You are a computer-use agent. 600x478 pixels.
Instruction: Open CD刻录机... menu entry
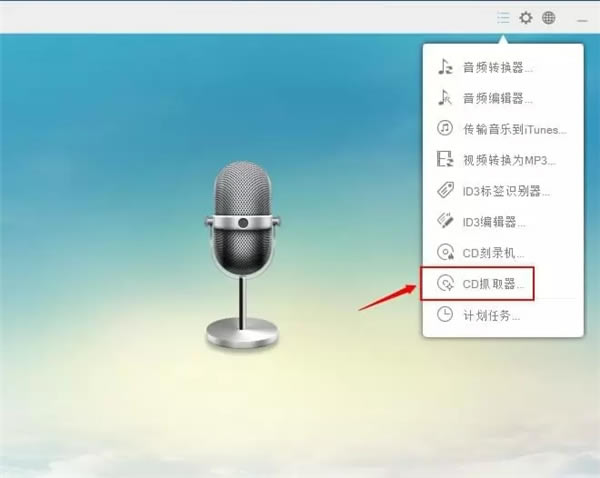pos(493,253)
